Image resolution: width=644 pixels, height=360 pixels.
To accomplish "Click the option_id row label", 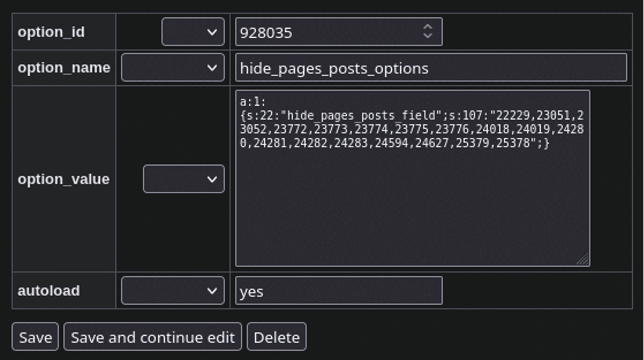I will [51, 32].
